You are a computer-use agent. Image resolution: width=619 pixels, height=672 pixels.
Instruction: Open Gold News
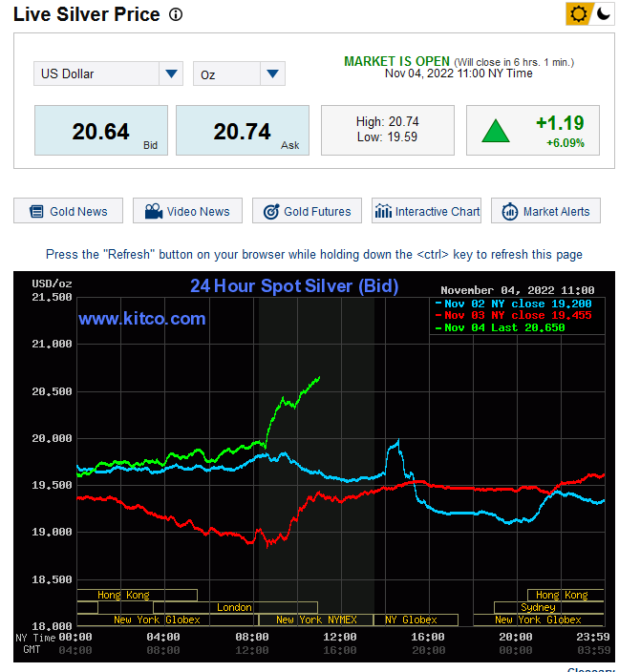click(68, 211)
